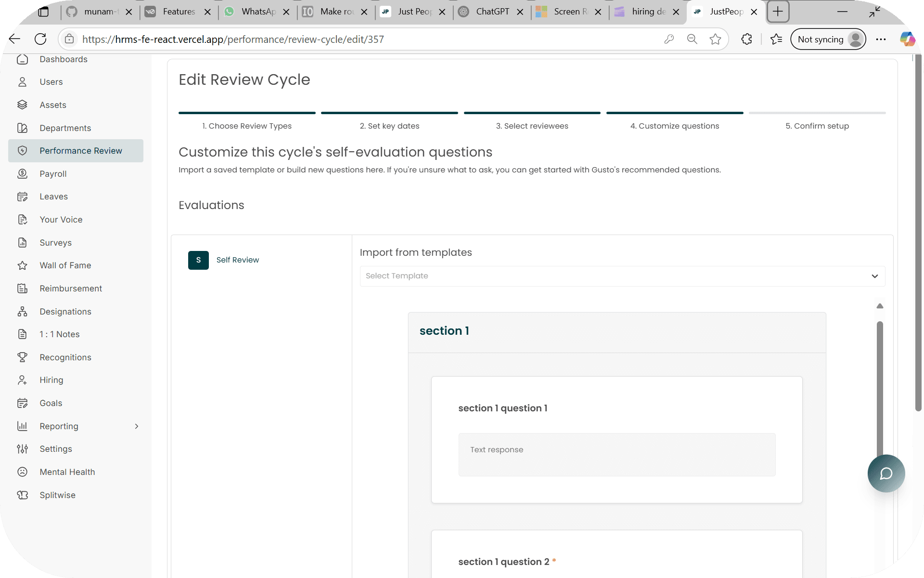Screen dimensions: 924x578
Task: Click the Text response field
Action: pyautogui.click(x=616, y=454)
